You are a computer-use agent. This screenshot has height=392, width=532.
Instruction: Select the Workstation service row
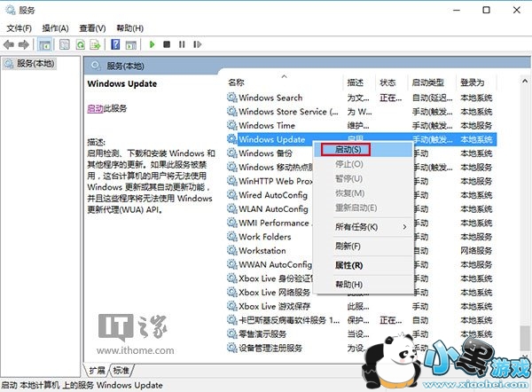tap(362, 250)
